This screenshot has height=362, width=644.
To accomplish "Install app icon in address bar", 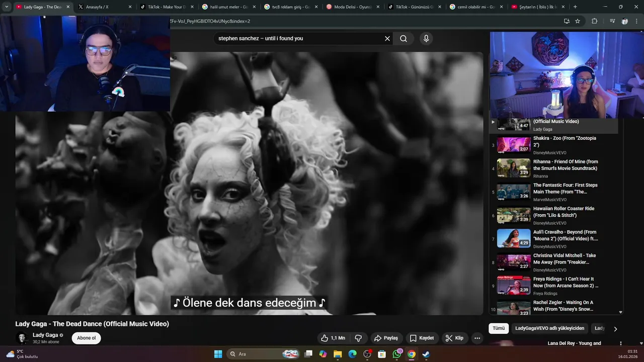I will [x=567, y=21].
